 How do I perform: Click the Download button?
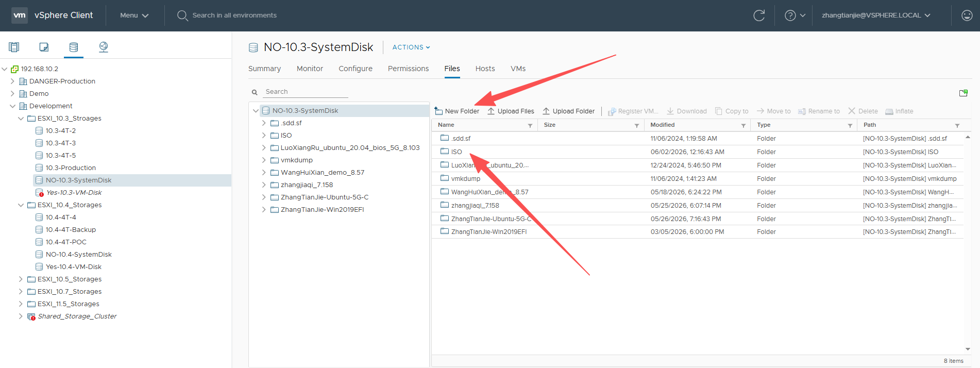687,111
